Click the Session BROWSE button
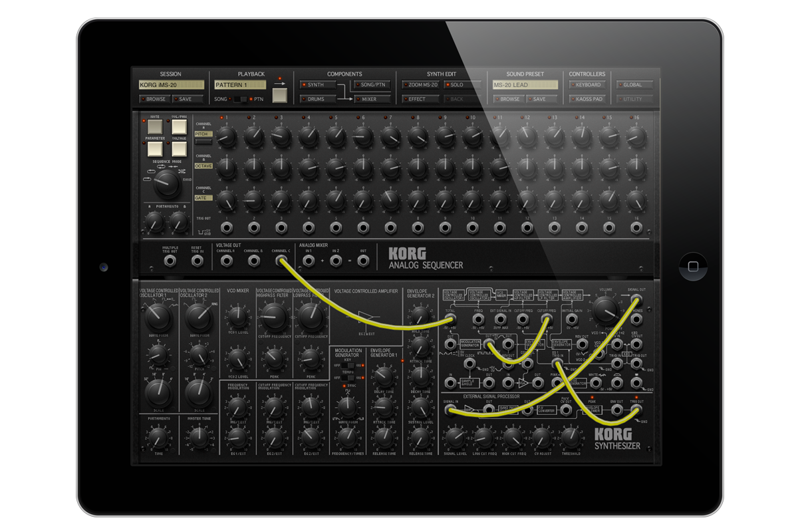Screen dimensions: 798x532 (x=155, y=99)
